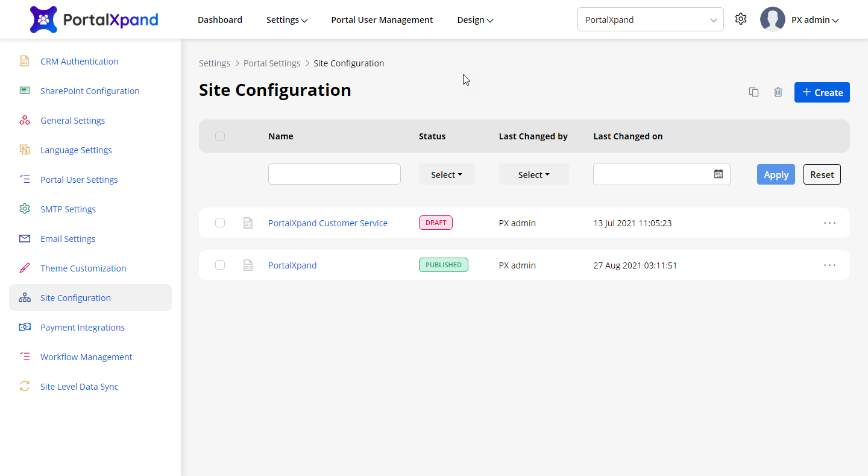Click the Create button

(822, 92)
